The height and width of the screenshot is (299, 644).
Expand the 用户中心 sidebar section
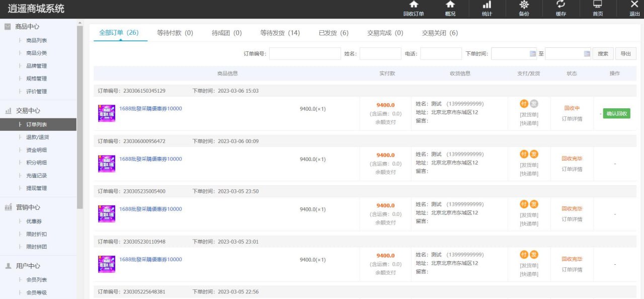coord(28,266)
